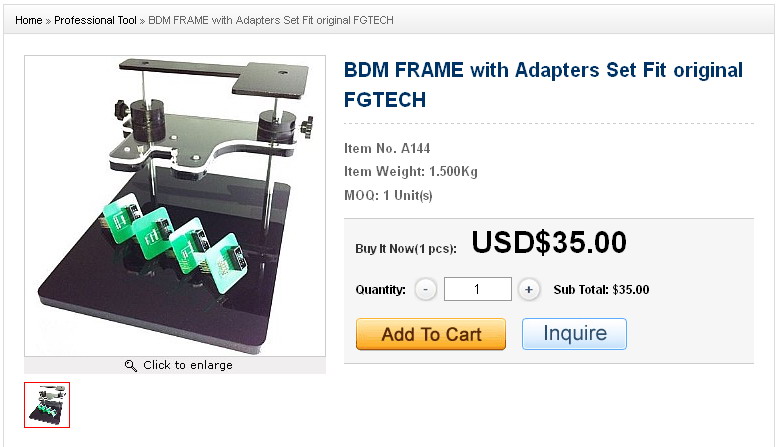This screenshot has height=447, width=781.
Task: Decrease quantity with the minus button
Action: click(x=425, y=290)
